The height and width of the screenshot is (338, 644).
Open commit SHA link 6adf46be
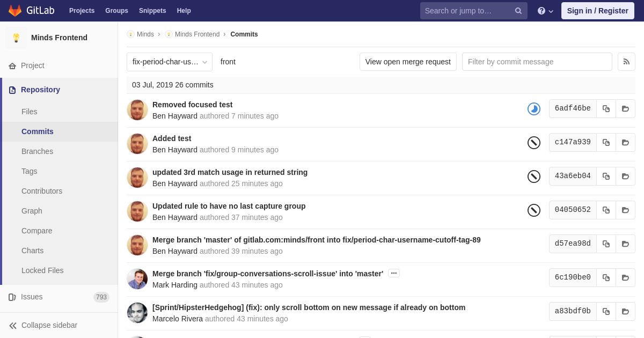pos(573,108)
